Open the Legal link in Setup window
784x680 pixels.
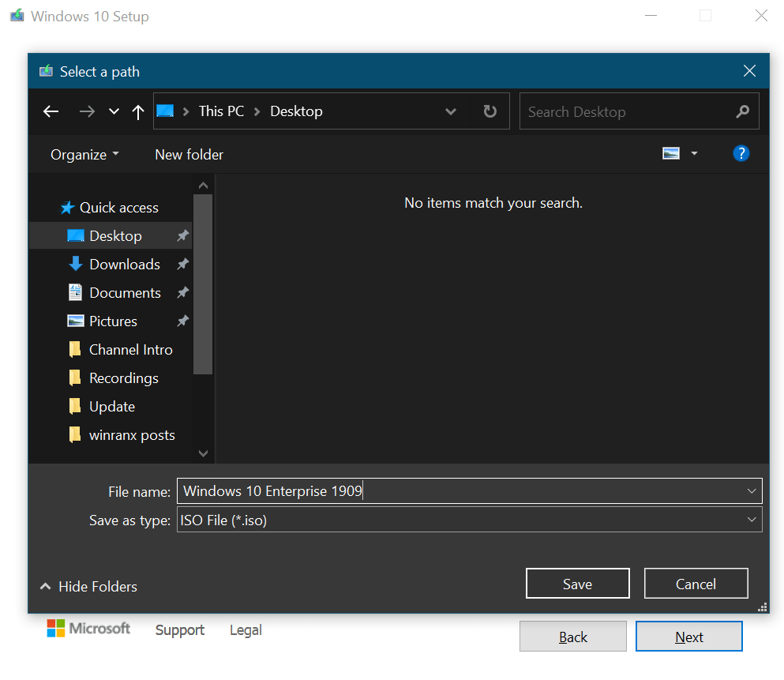(x=246, y=630)
